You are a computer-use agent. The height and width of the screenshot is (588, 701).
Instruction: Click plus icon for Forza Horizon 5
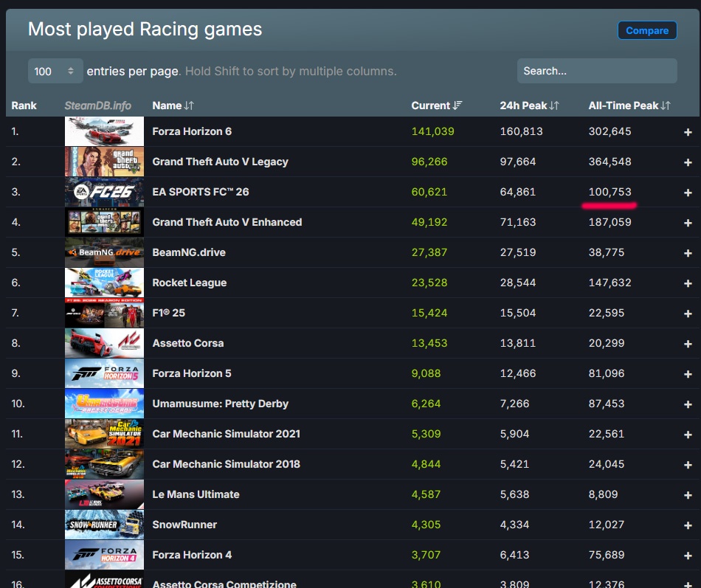click(x=688, y=374)
